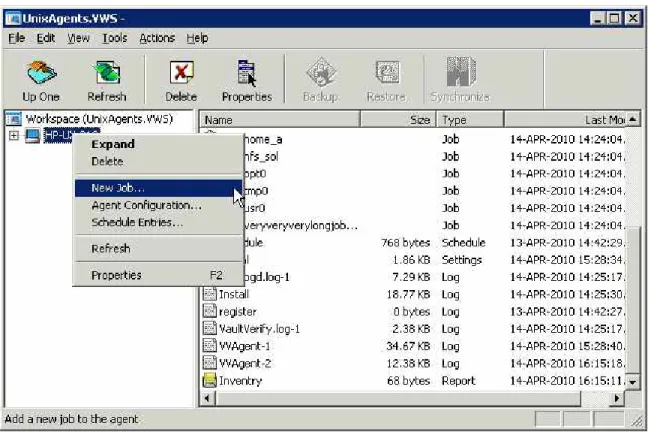The width and height of the screenshot is (648, 432).
Task: Open the Tools menu
Action: tap(114, 38)
